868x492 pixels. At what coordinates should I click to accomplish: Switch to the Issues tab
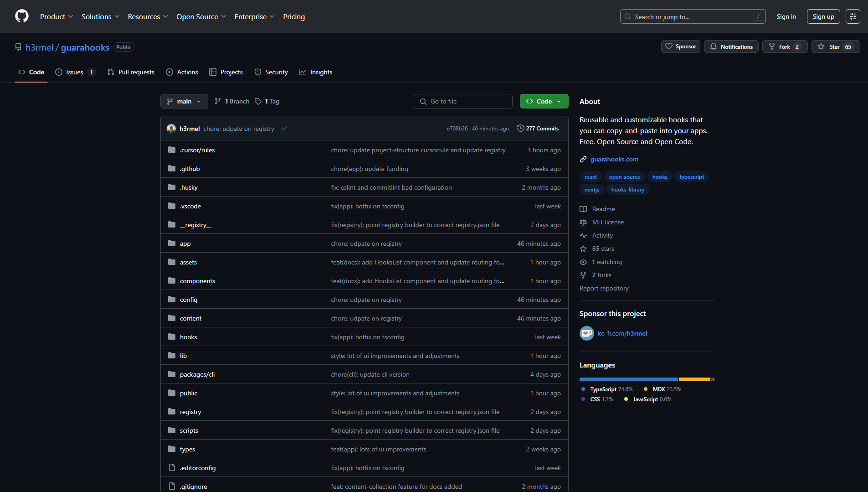(75, 72)
